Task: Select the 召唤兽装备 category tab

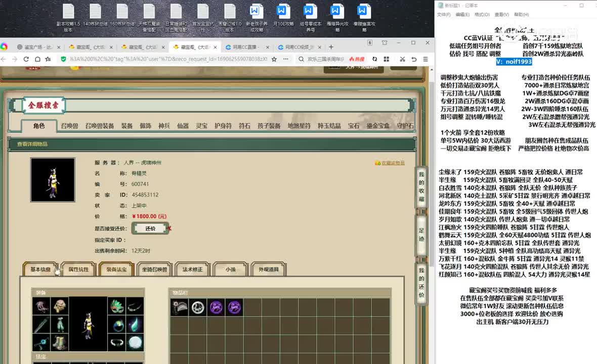Action: (99, 126)
